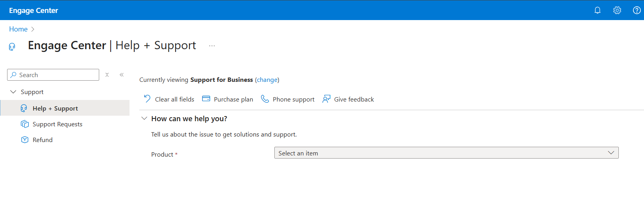Click the Product dropdown arrow

611,153
